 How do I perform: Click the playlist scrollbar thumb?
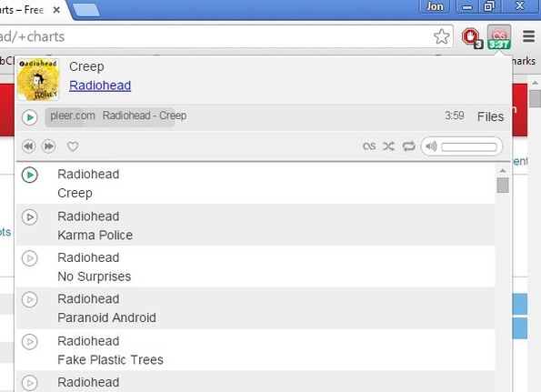click(503, 186)
